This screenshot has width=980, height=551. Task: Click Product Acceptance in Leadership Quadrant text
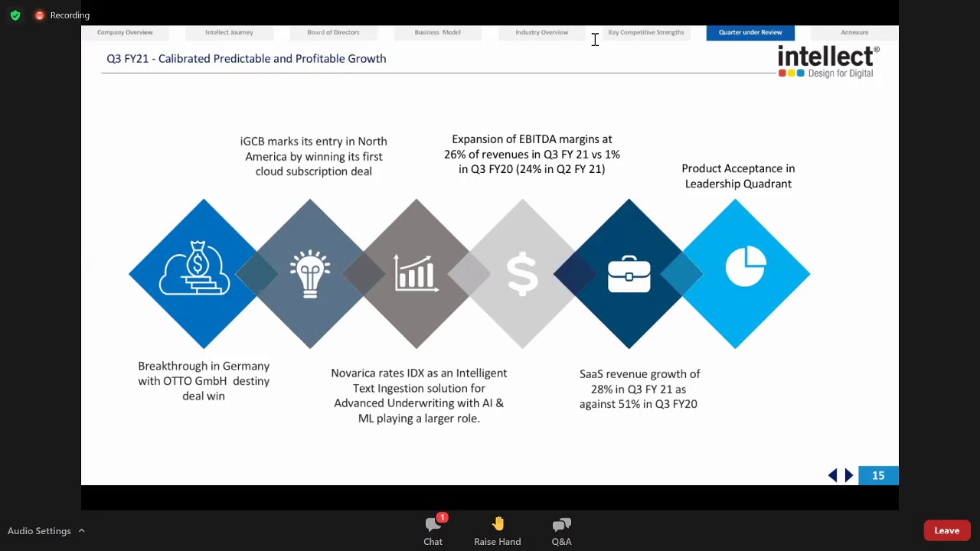738,176
